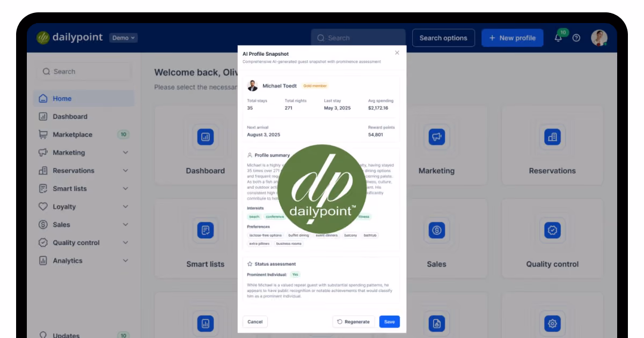Open the Demo environment dropdown
The image size is (644, 338).
click(x=123, y=38)
